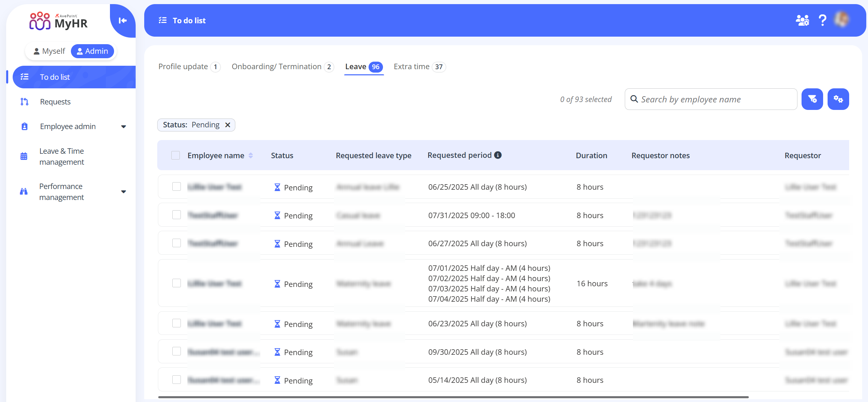
Task: Open the user profile avatar
Action: 842,20
